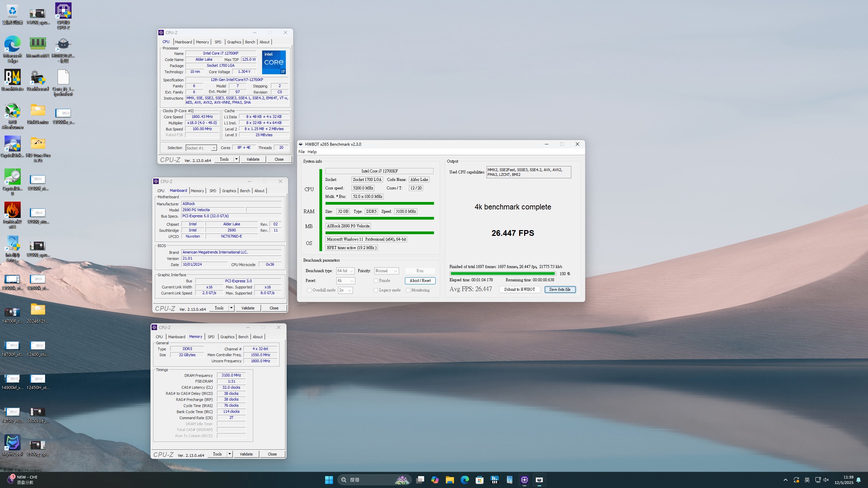
Task: Click the Submit to HWBOT button
Action: click(519, 289)
